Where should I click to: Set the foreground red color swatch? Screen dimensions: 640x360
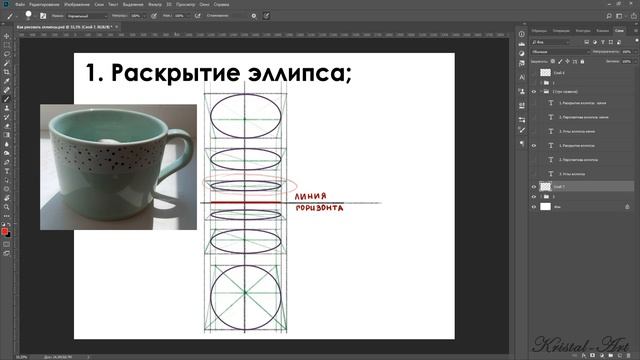point(4,231)
